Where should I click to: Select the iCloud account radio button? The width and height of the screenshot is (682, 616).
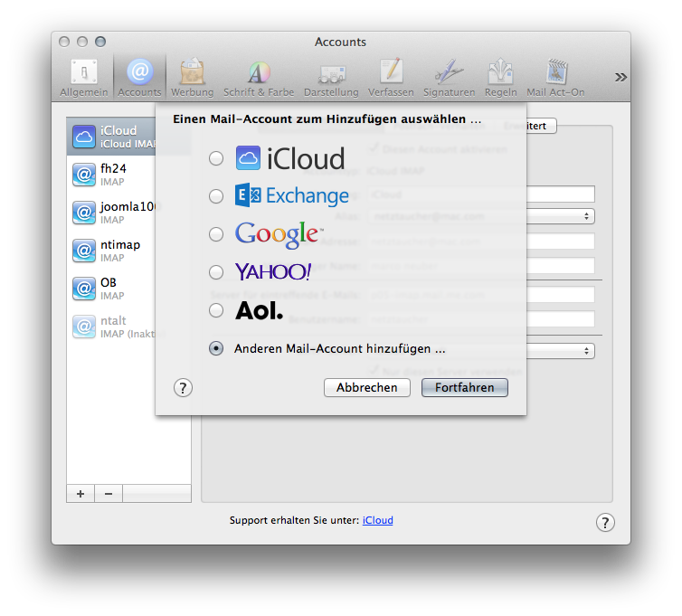point(216,158)
